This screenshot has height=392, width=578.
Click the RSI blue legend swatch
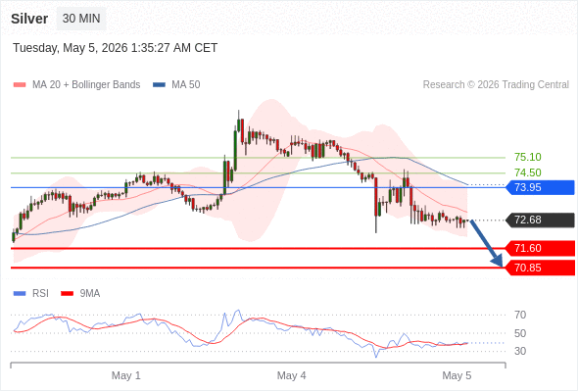(20, 294)
